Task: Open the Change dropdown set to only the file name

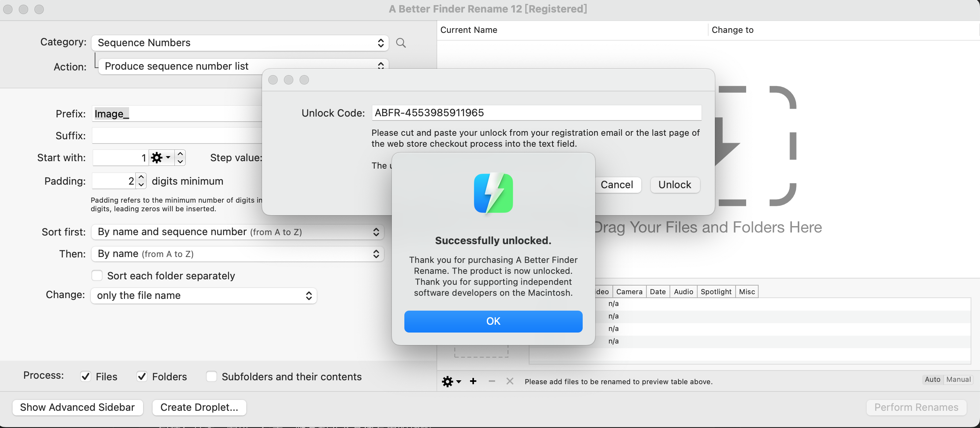Action: [203, 295]
